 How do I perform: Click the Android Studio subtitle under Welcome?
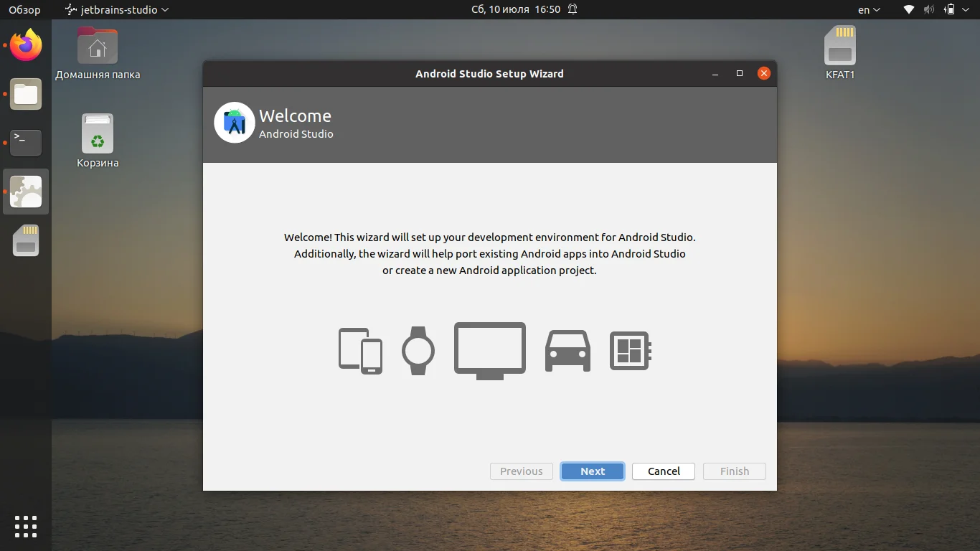296,134
